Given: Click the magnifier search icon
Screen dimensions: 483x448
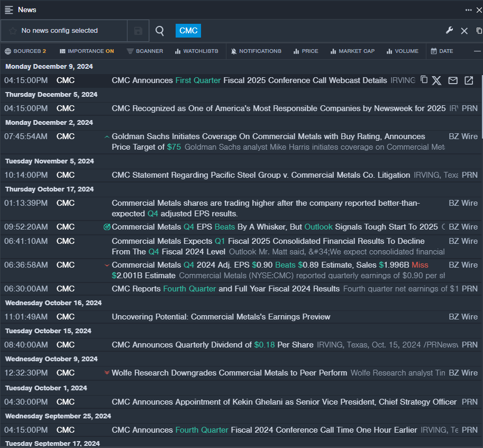Looking at the screenshot, I should point(160,31).
